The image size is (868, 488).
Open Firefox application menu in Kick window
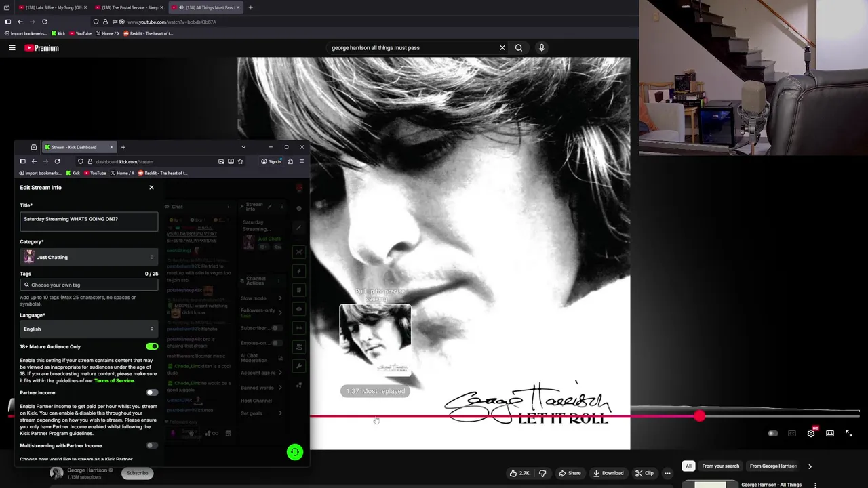pyautogui.click(x=302, y=161)
